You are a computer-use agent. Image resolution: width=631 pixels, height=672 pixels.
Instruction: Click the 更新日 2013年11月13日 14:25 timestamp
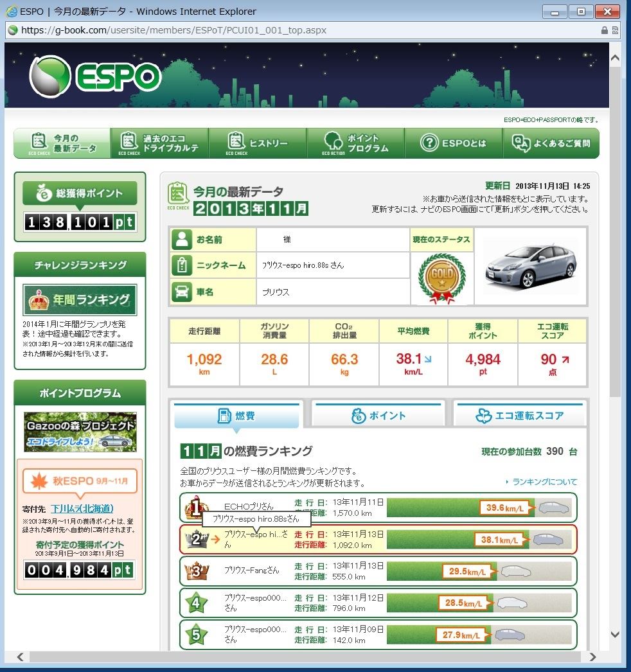tap(538, 186)
